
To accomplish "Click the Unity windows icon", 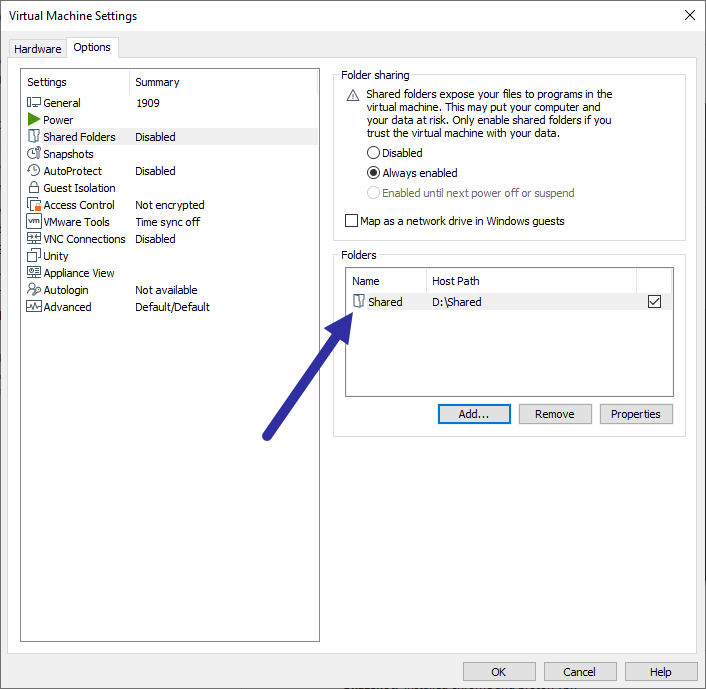I will tap(34, 255).
